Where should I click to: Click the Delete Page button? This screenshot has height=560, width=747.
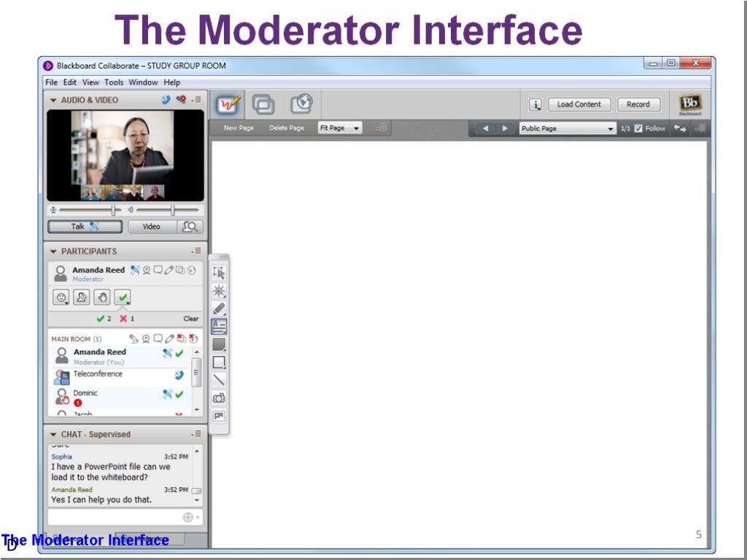[x=286, y=128]
